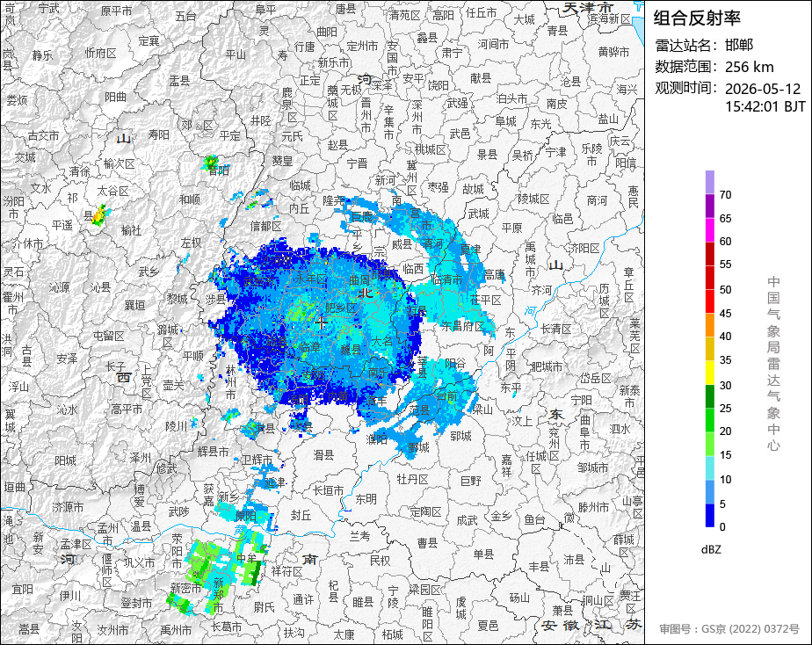Select the gold 35–40 dBZ legend swatch

pyautogui.click(x=709, y=349)
